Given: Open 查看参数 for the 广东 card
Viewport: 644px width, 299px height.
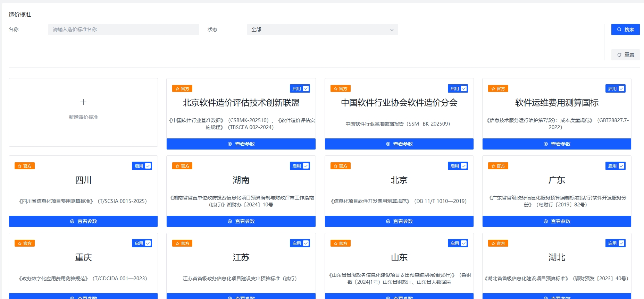Looking at the screenshot, I should pyautogui.click(x=557, y=221).
